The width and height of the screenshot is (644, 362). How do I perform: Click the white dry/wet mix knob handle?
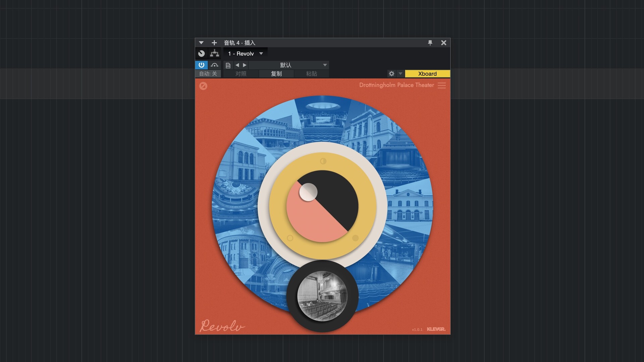point(308,192)
